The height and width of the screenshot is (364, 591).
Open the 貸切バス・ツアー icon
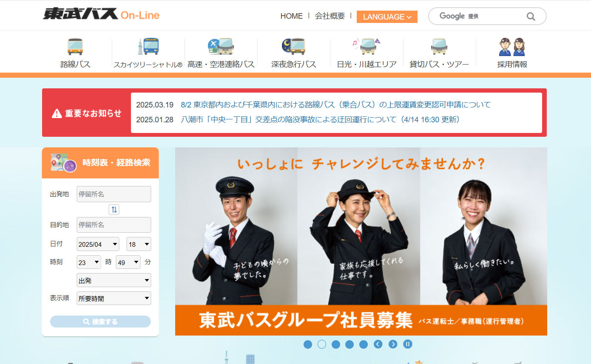point(439,47)
